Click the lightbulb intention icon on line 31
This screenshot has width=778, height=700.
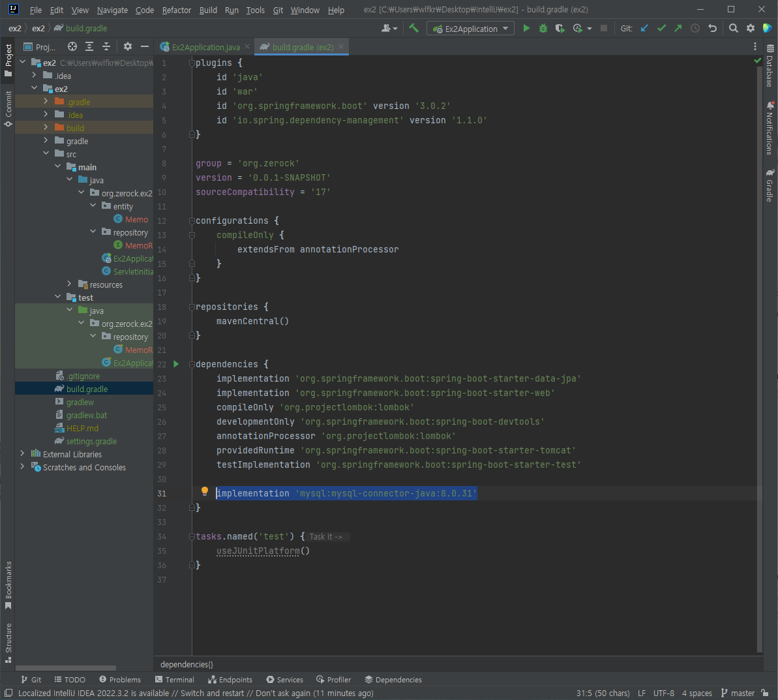tap(204, 491)
